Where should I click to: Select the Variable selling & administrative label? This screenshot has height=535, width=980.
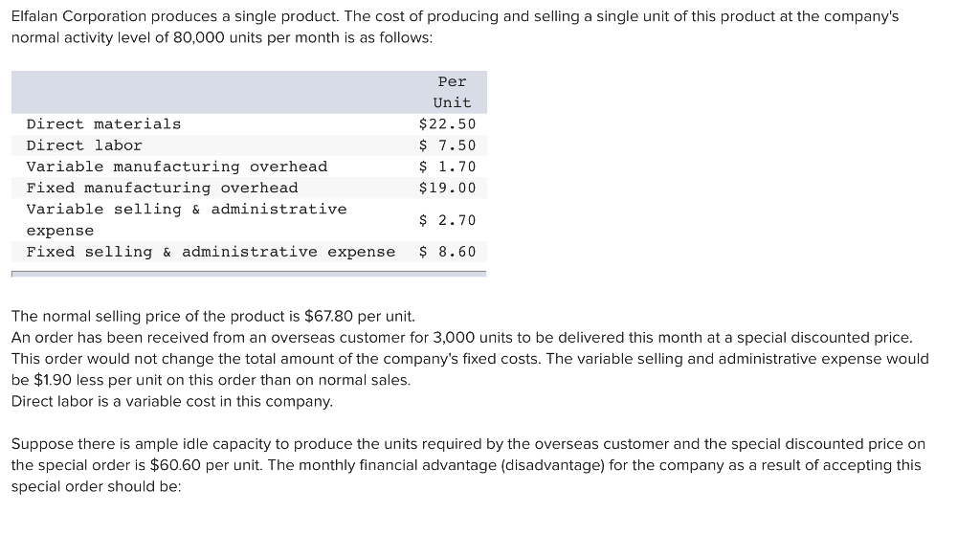coord(186,210)
